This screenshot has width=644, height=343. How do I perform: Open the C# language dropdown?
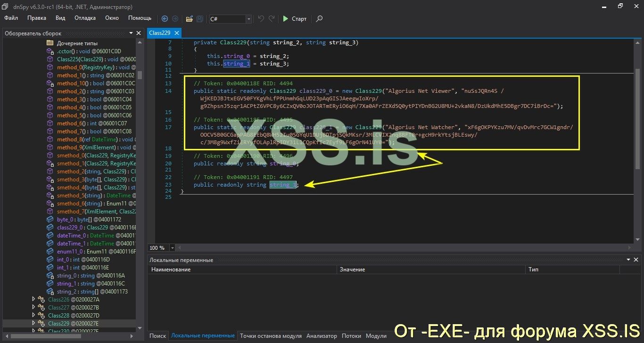(x=248, y=19)
